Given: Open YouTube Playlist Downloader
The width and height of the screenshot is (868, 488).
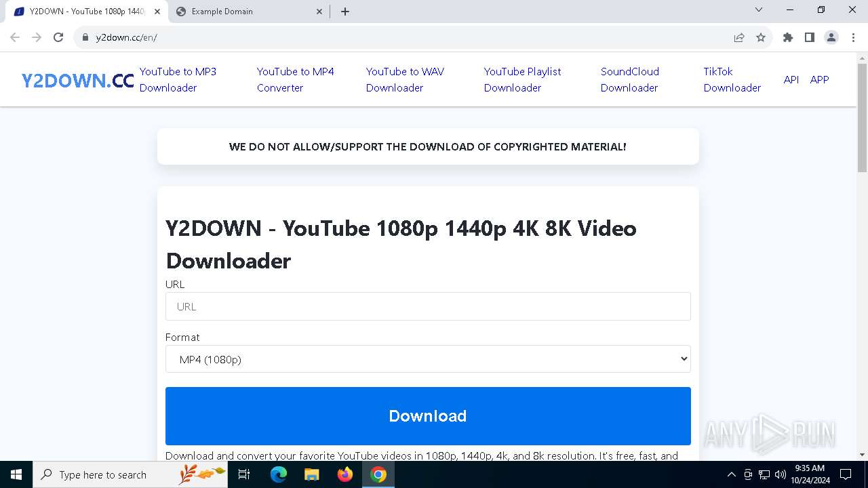Looking at the screenshot, I should [x=522, y=79].
